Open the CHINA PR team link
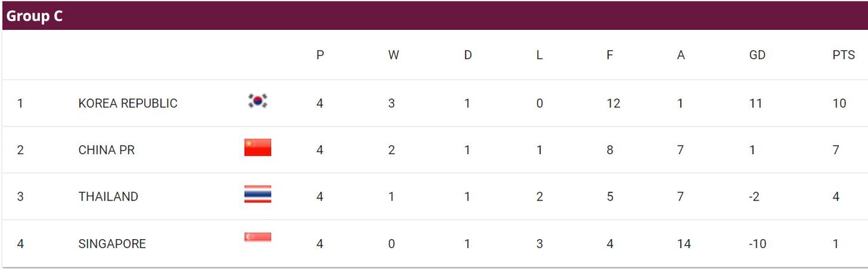This screenshot has width=868, height=269. (x=106, y=150)
